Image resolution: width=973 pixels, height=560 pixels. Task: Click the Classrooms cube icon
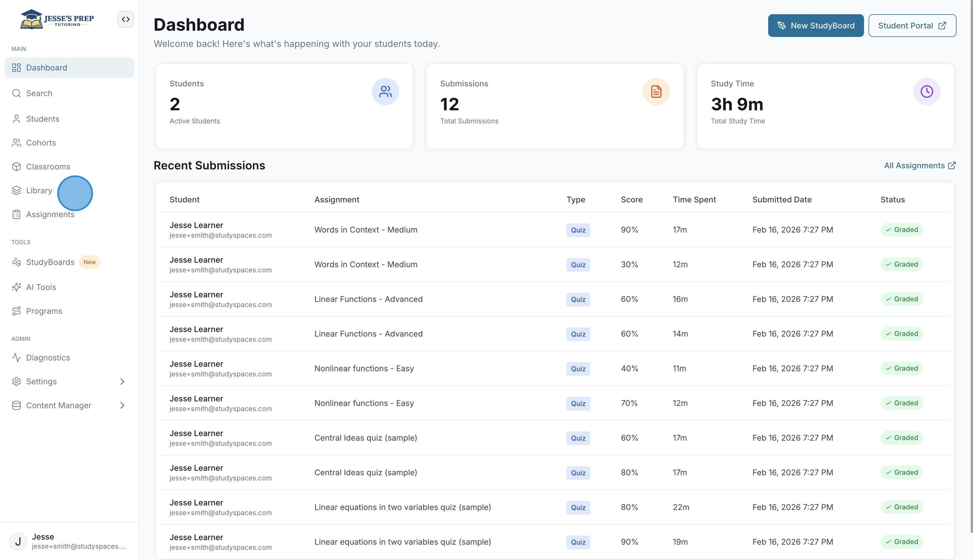click(16, 167)
